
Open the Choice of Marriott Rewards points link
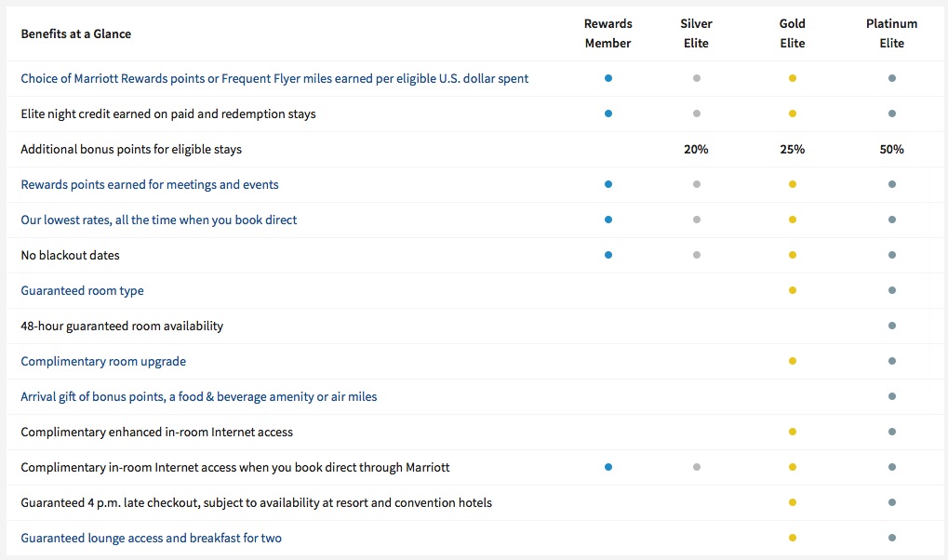pyautogui.click(x=274, y=78)
